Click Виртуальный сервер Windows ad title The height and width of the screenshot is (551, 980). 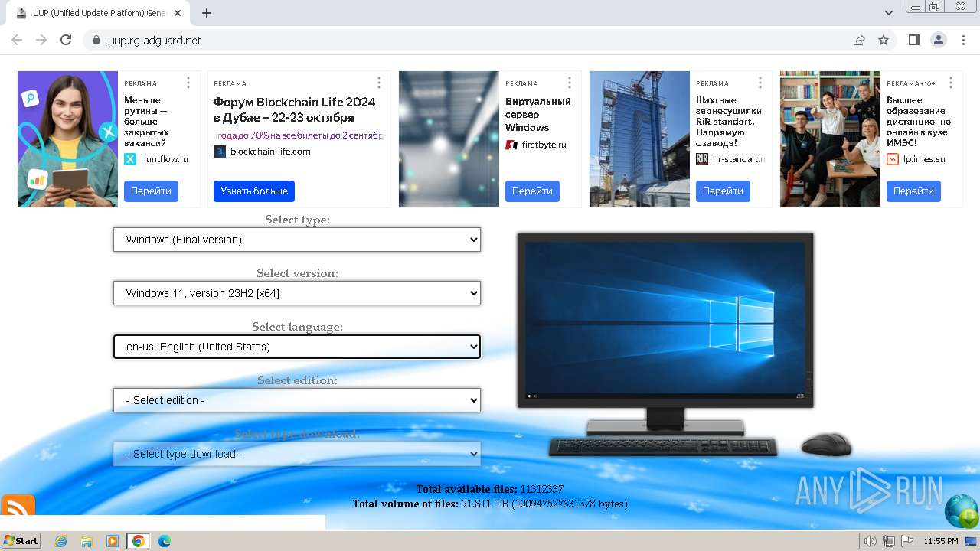coord(537,114)
